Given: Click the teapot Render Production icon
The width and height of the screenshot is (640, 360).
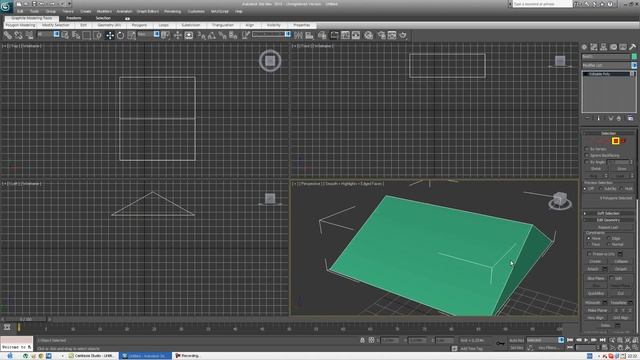Looking at the screenshot, I should pos(403,36).
